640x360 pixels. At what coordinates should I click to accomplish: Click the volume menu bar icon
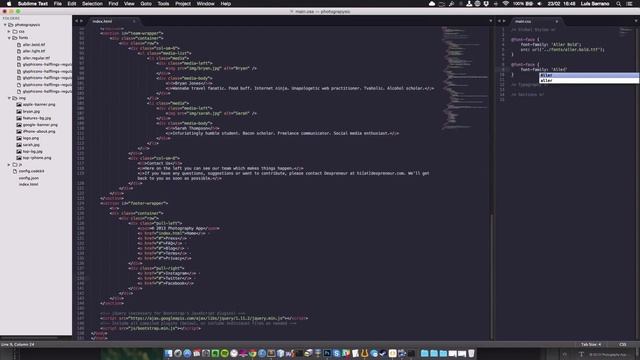pyautogui.click(x=540, y=4)
